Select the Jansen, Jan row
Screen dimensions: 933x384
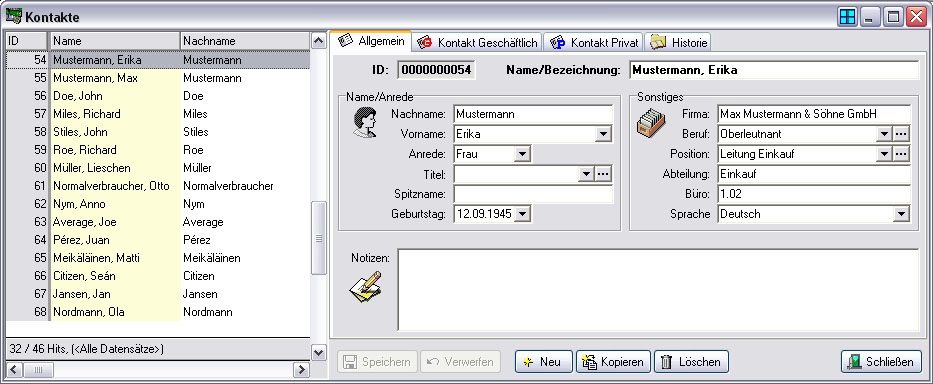(158, 294)
